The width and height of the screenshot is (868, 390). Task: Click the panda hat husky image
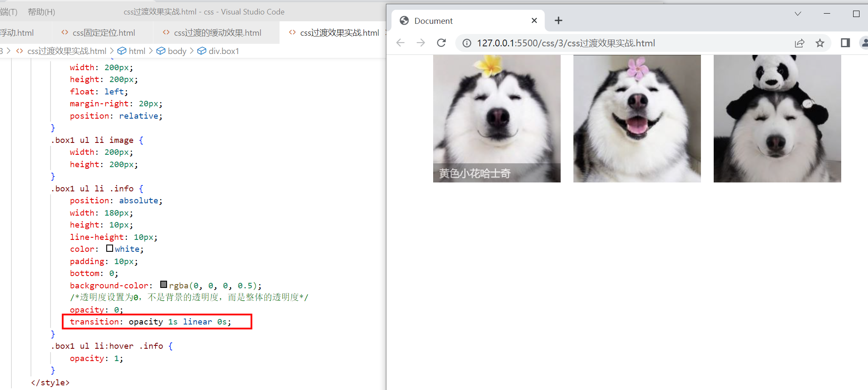(777, 118)
